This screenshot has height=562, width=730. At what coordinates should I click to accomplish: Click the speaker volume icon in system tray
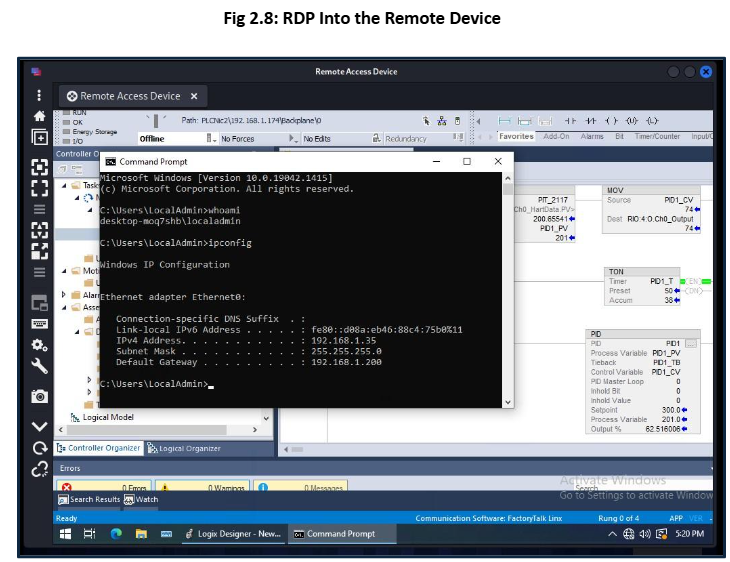tap(644, 534)
